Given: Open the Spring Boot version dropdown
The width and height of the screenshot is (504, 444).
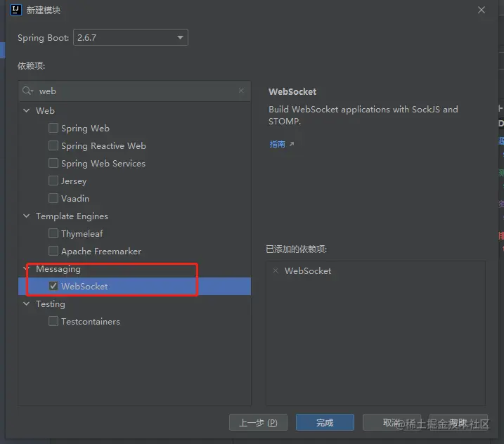Looking at the screenshot, I should coord(131,38).
